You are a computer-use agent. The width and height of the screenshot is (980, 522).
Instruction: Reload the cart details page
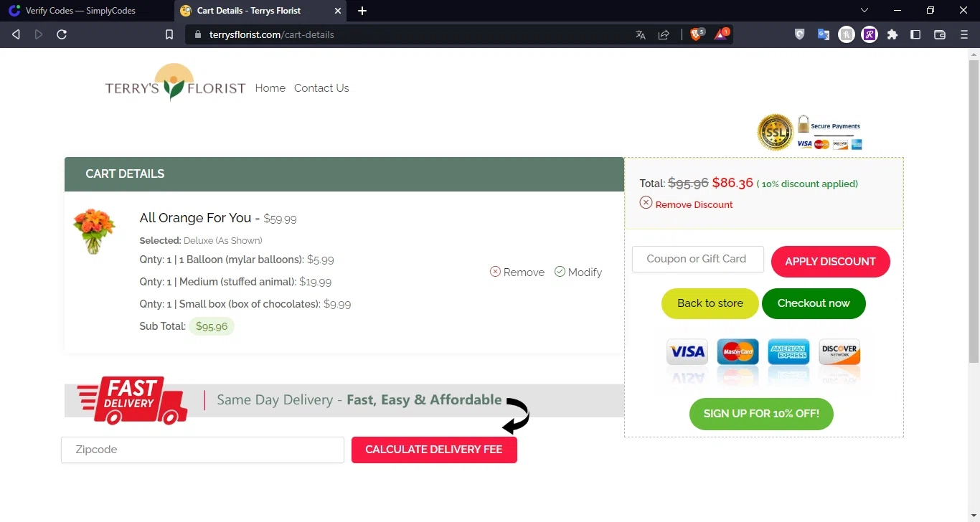tap(62, 34)
